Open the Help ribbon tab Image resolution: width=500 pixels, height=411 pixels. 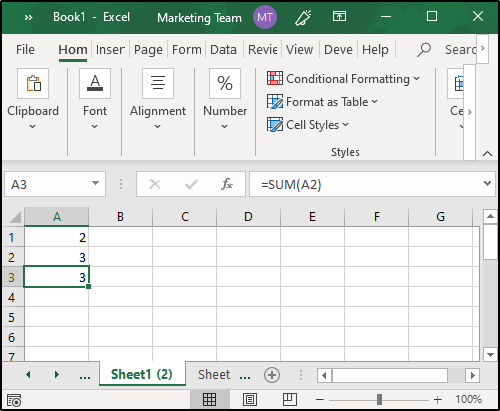(375, 50)
